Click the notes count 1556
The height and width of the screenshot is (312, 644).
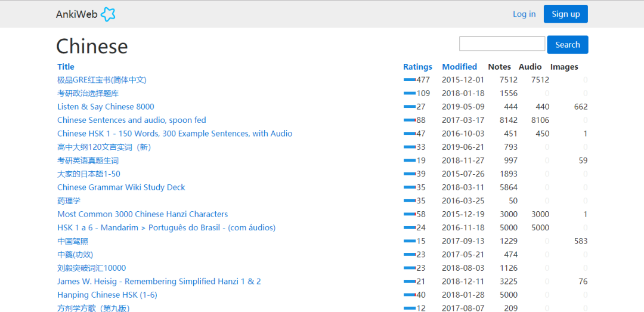coord(509,93)
